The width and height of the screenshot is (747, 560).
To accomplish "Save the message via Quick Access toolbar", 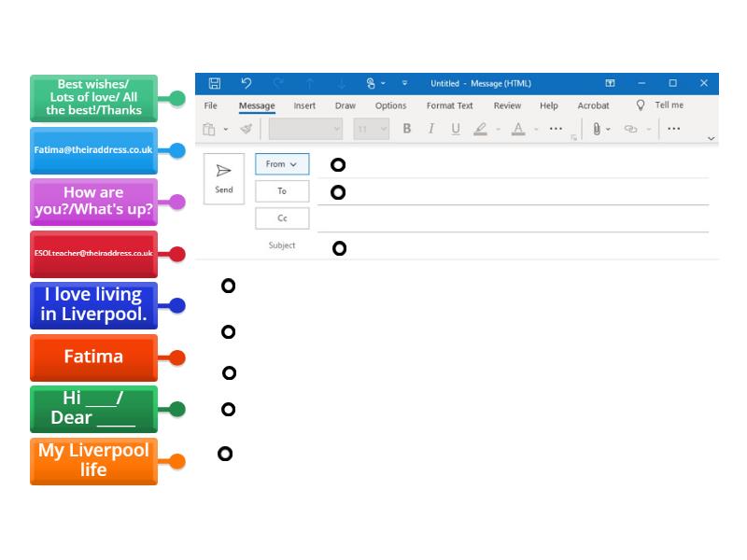I will [215, 83].
